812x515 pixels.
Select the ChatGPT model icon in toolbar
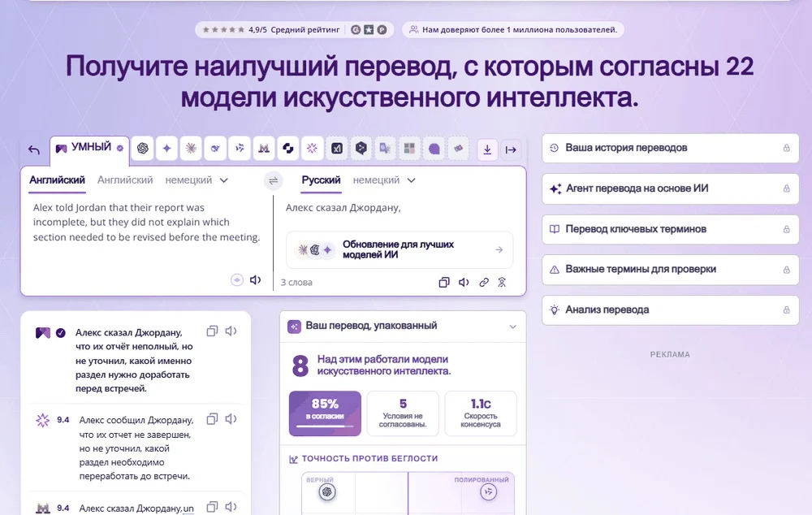142,148
